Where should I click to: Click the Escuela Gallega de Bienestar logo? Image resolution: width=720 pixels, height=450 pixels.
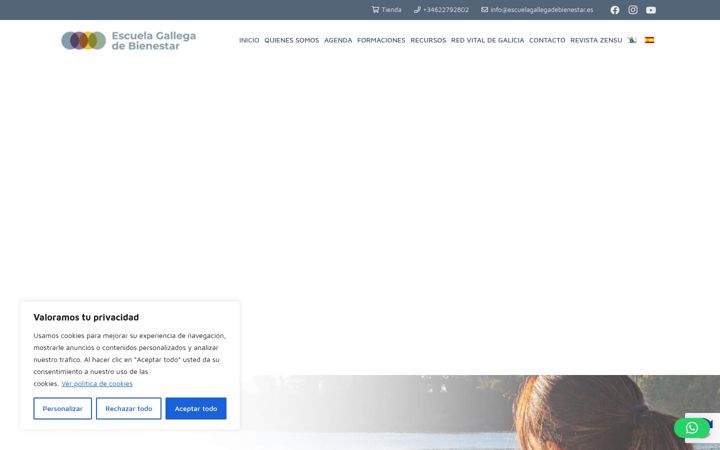click(129, 40)
